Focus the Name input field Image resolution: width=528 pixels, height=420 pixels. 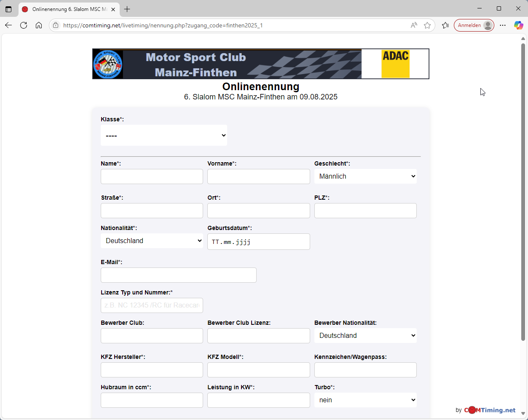(x=152, y=177)
